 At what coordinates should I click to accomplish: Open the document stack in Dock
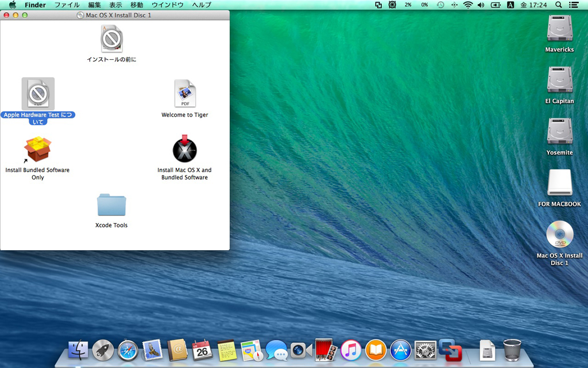[488, 350]
